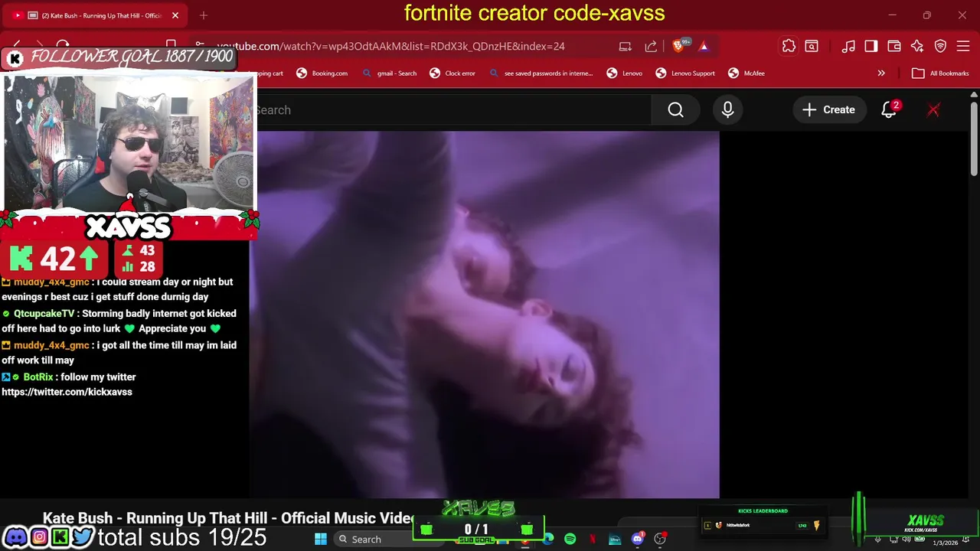The width and height of the screenshot is (980, 551).
Task: Open Spotify from the taskbar
Action: pos(570,539)
